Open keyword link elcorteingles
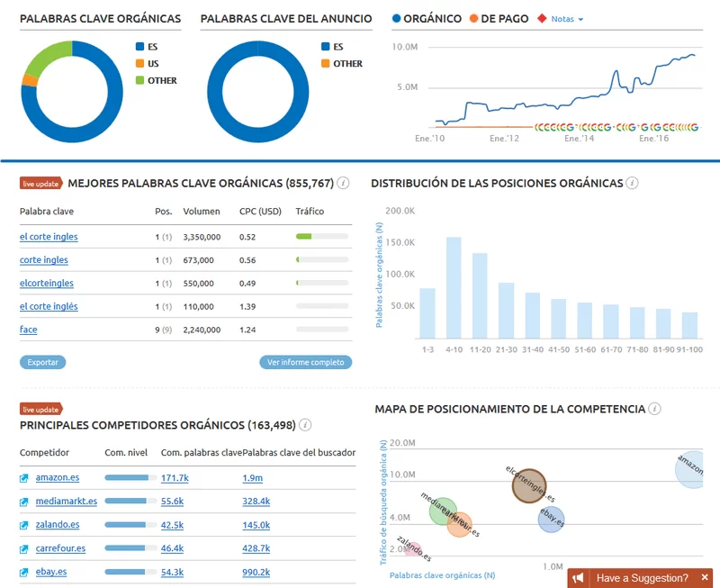 click(x=47, y=283)
